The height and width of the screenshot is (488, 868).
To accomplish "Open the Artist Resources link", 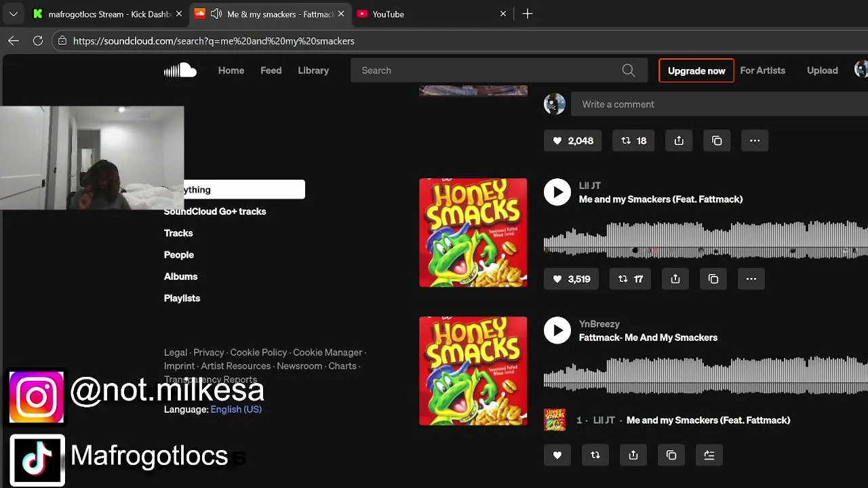I will click(x=236, y=366).
